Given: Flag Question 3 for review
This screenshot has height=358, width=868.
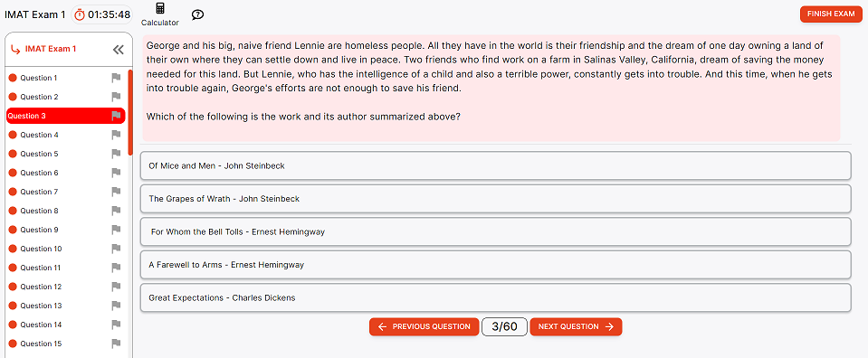Looking at the screenshot, I should (x=116, y=116).
